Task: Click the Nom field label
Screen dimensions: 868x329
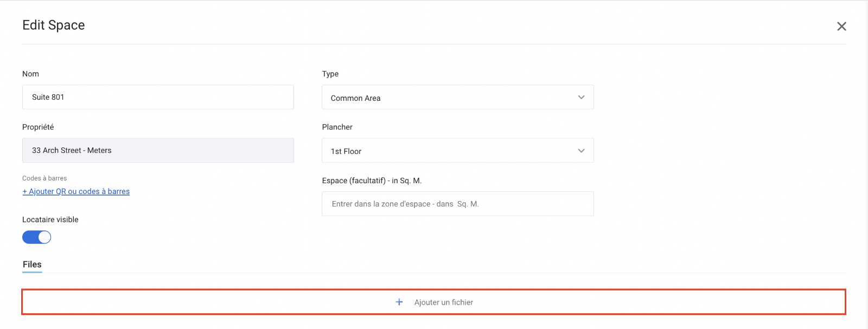Action: point(30,74)
